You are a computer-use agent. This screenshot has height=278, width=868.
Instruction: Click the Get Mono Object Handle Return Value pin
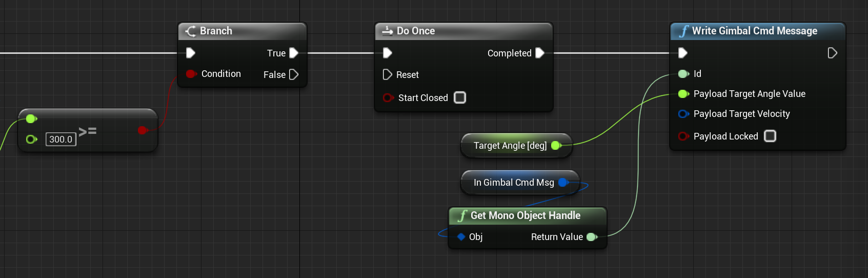[x=592, y=237]
